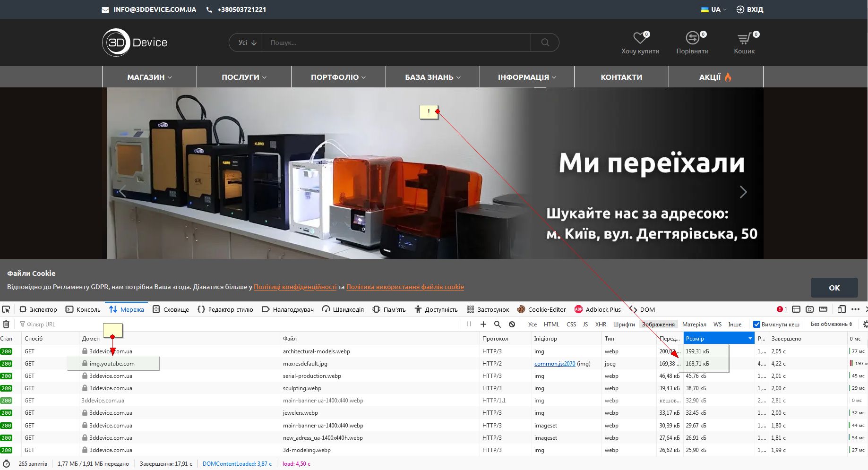This screenshot has height=470, width=868.
Task: Enable the XHR request filter
Action: coord(601,324)
